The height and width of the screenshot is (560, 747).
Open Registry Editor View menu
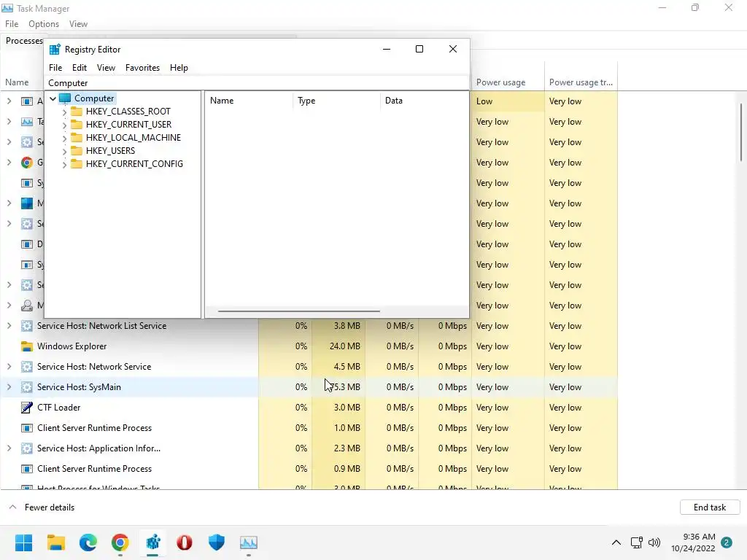coord(106,68)
